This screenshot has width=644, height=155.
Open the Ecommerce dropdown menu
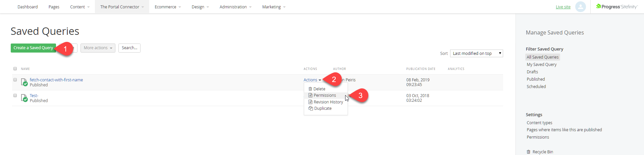pos(168,7)
